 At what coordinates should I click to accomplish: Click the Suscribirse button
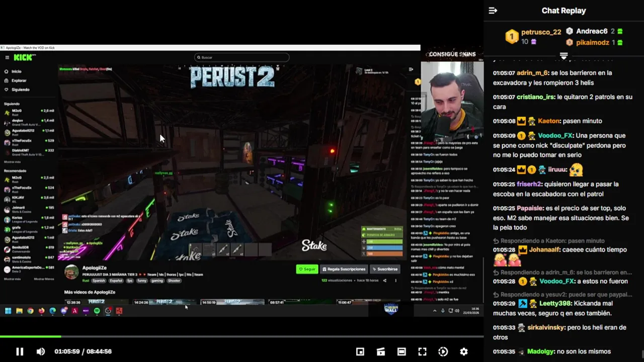pyautogui.click(x=385, y=269)
